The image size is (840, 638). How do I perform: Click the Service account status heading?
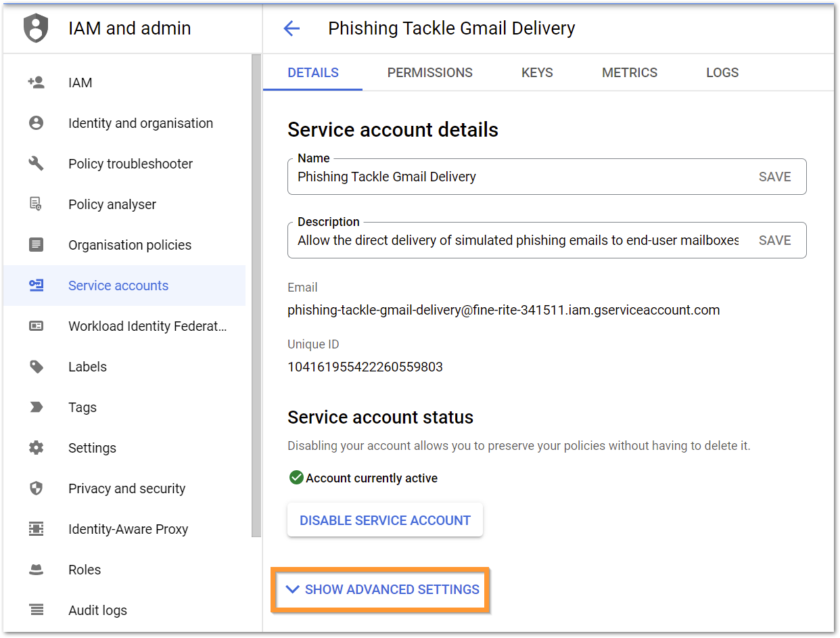coord(381,417)
